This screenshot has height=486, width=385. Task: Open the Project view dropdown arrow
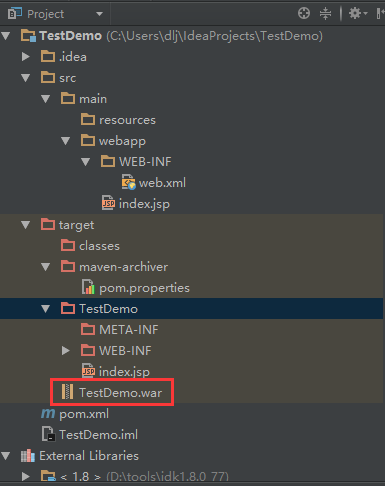(99, 14)
